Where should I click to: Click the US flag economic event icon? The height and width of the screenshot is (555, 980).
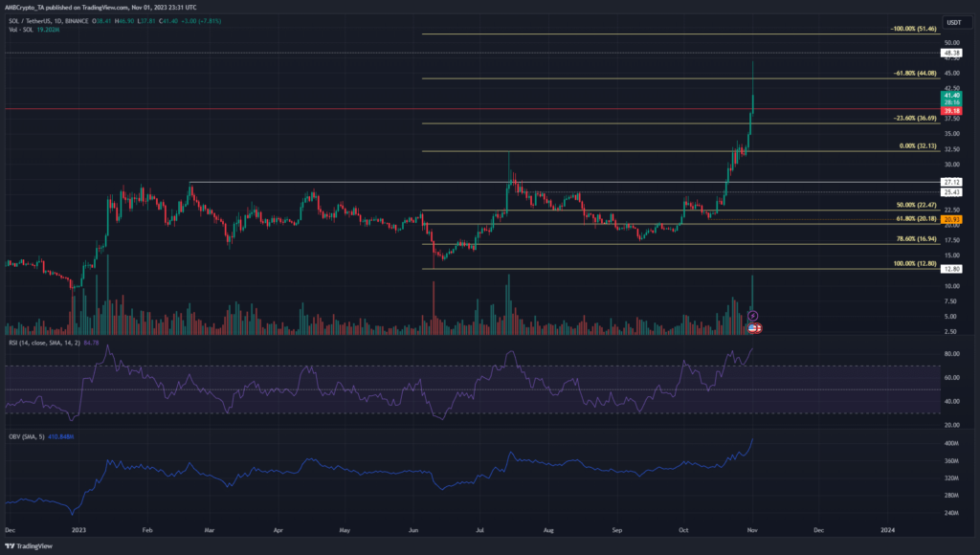point(754,328)
